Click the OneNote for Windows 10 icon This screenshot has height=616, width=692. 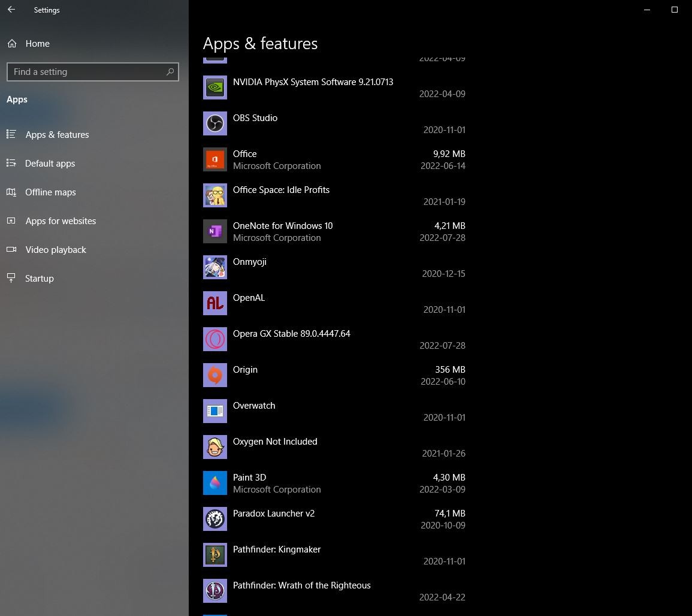click(x=215, y=231)
